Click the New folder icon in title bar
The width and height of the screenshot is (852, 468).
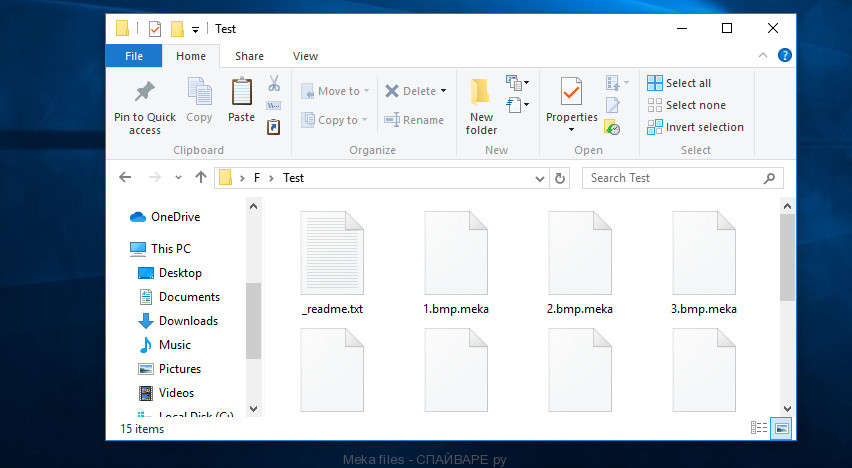[x=177, y=28]
